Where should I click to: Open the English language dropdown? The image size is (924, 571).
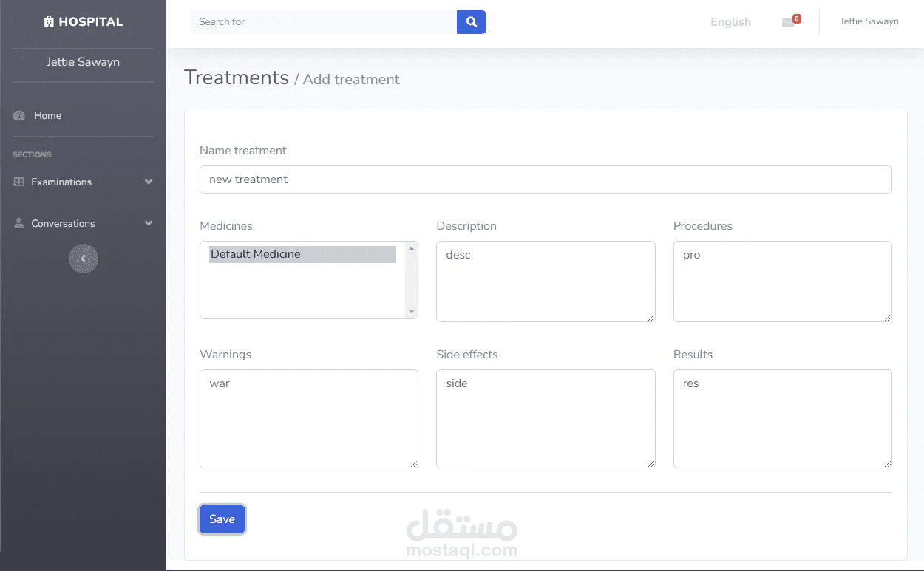pos(730,22)
